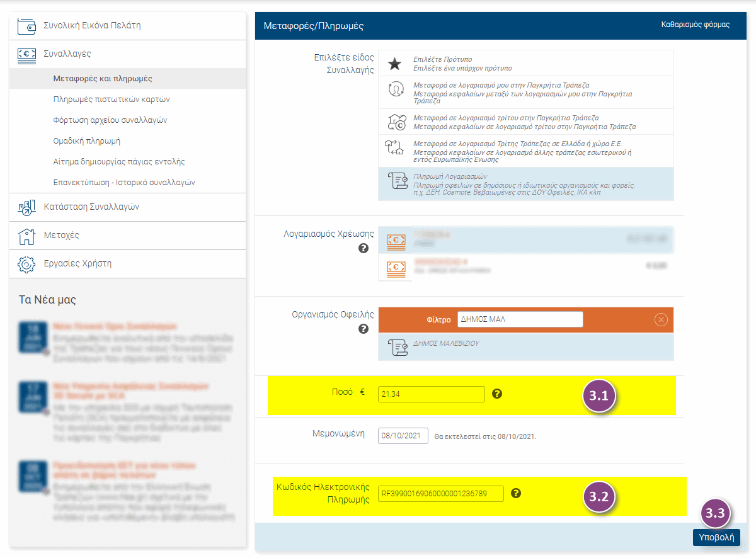
Task: Select Ομαδική πληρωμή in sidebar
Action: [87, 141]
